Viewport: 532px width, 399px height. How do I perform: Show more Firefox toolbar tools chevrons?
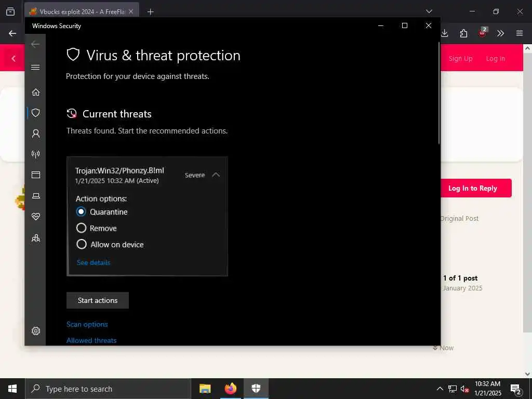click(500, 33)
